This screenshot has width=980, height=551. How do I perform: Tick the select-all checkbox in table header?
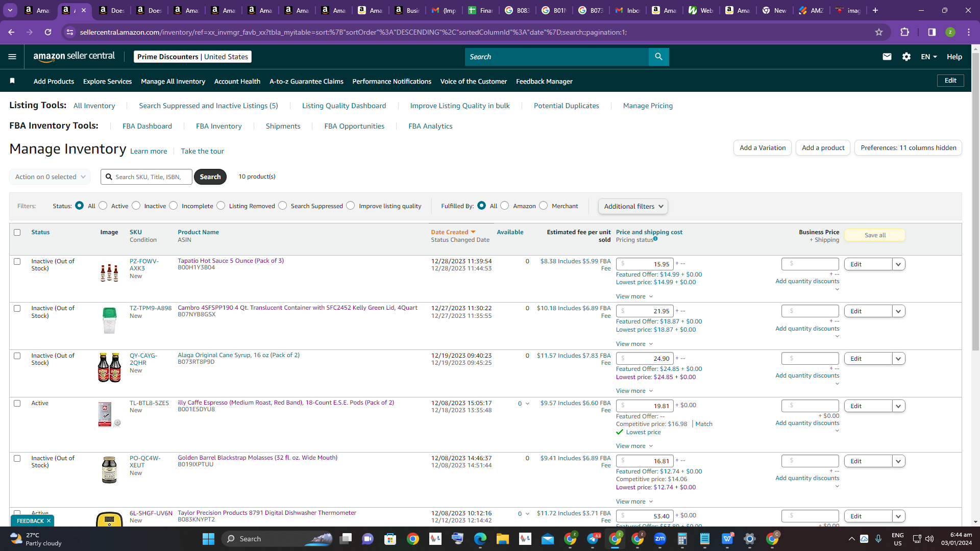click(17, 233)
